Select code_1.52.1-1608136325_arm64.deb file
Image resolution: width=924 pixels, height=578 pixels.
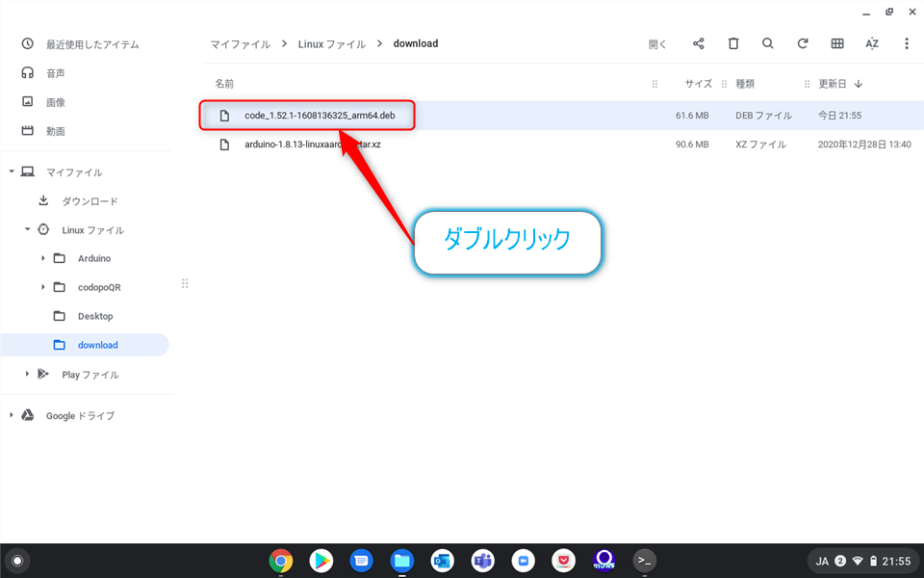(x=320, y=116)
